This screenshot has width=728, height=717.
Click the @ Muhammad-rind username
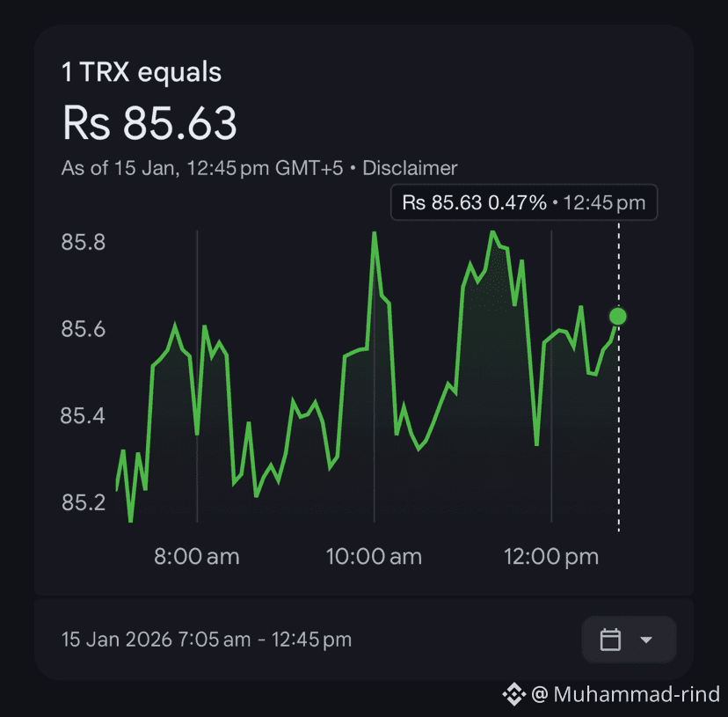click(x=626, y=695)
